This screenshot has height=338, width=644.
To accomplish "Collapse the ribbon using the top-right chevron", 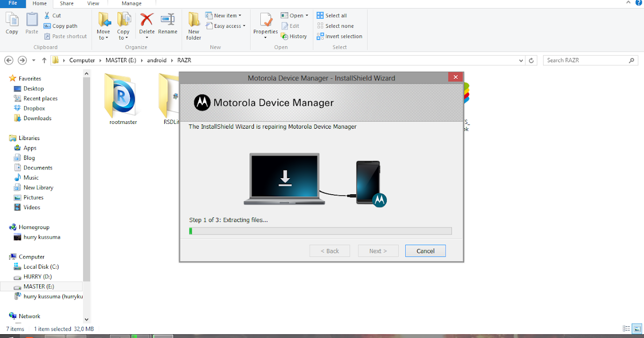I will pos(630,3).
